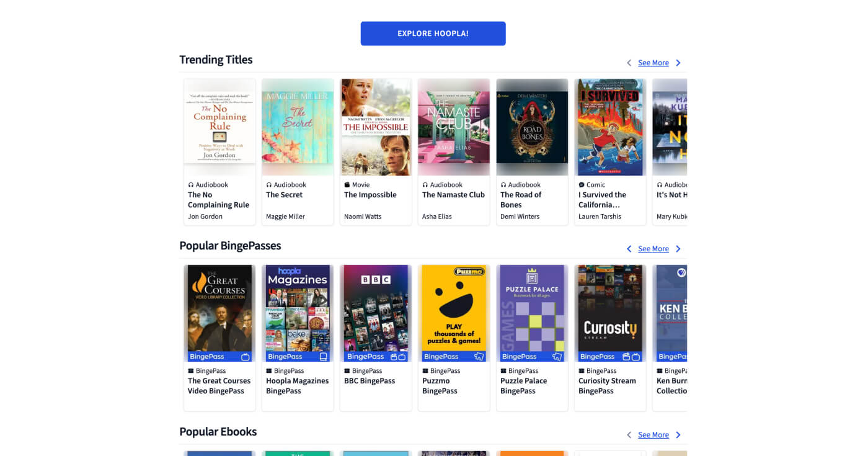Click the I Survived comic cover
The height and width of the screenshot is (456, 868).
(x=610, y=127)
